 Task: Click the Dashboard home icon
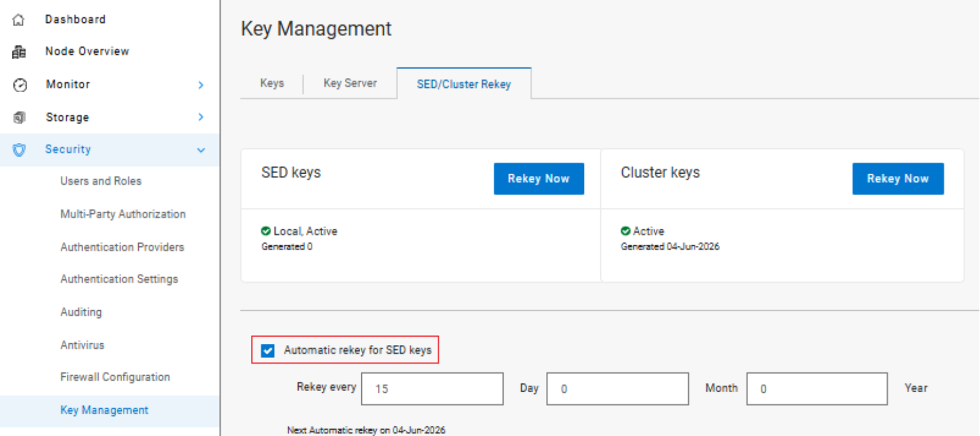(x=19, y=20)
